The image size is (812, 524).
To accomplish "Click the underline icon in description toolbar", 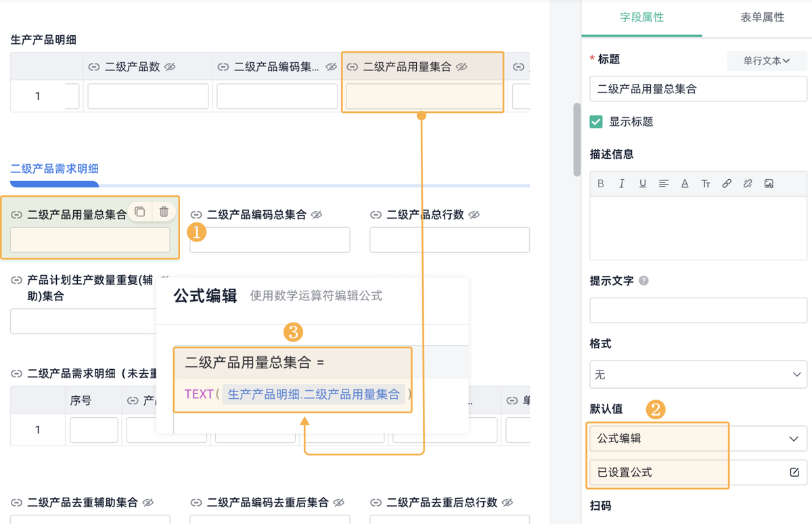I will point(642,183).
